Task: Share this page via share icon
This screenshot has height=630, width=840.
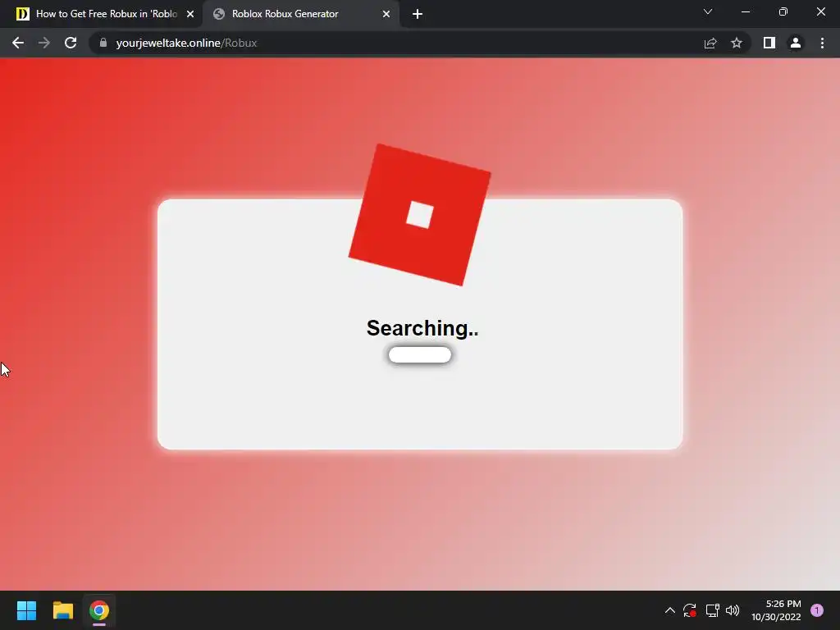Action: pyautogui.click(x=710, y=43)
